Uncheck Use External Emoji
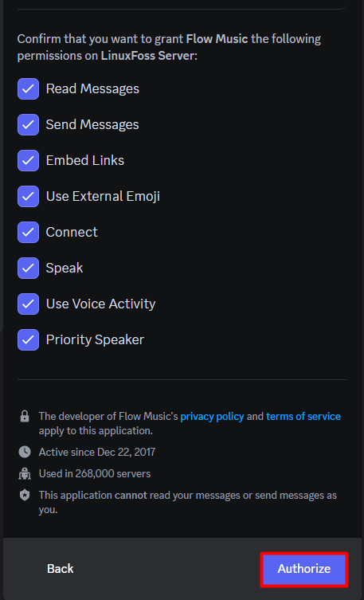364x600 pixels. [28, 196]
